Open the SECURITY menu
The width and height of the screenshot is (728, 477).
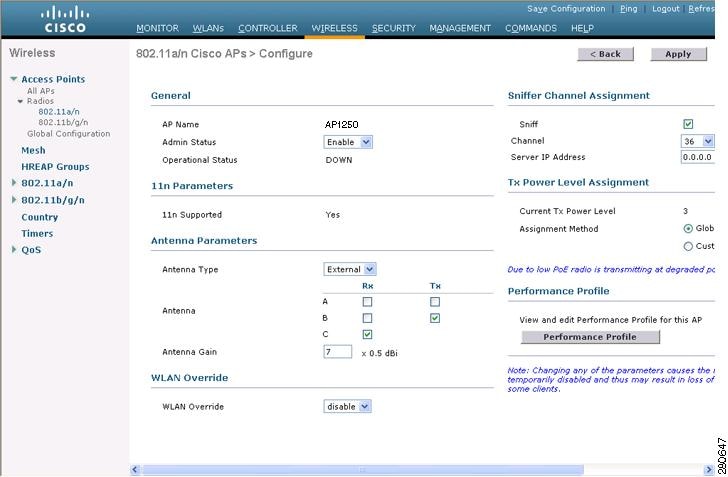point(394,28)
